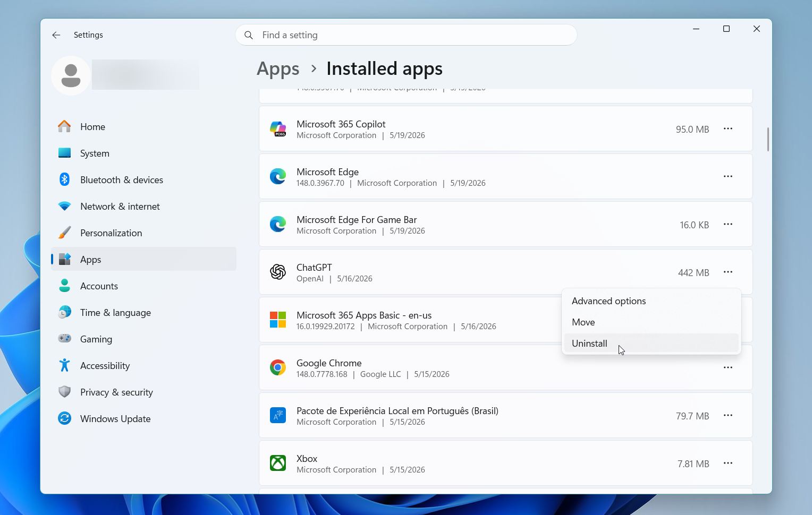Click the Pacote de Experiência Local icon
812x515 pixels.
[278, 415]
